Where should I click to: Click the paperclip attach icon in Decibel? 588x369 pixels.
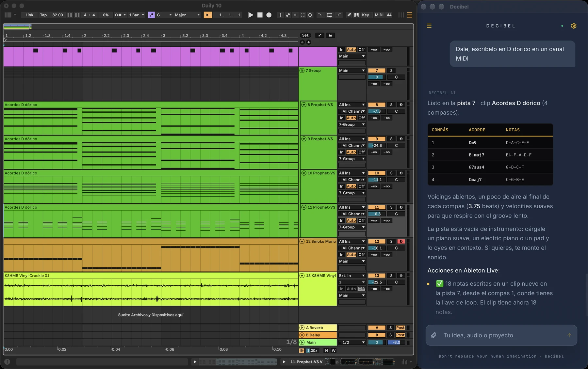(433, 335)
